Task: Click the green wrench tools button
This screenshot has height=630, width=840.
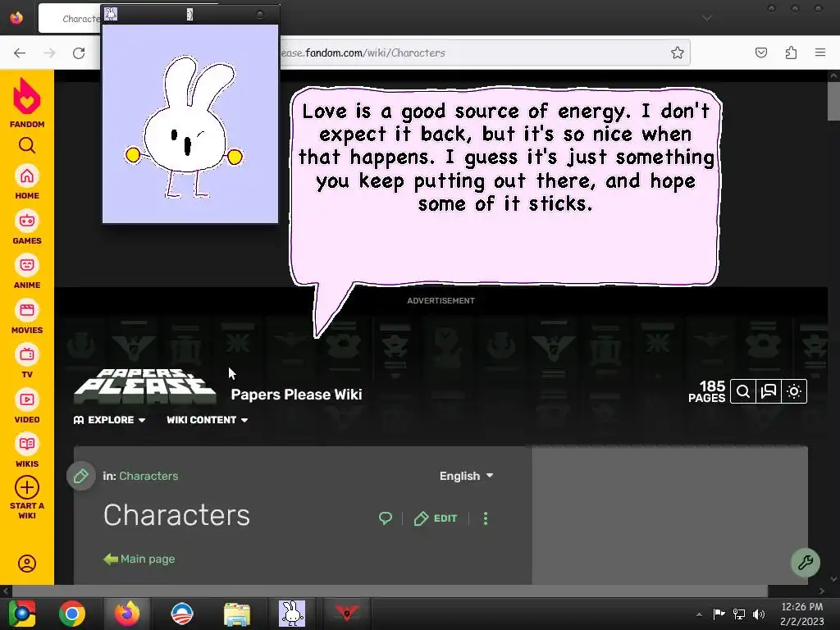Action: pos(806,563)
